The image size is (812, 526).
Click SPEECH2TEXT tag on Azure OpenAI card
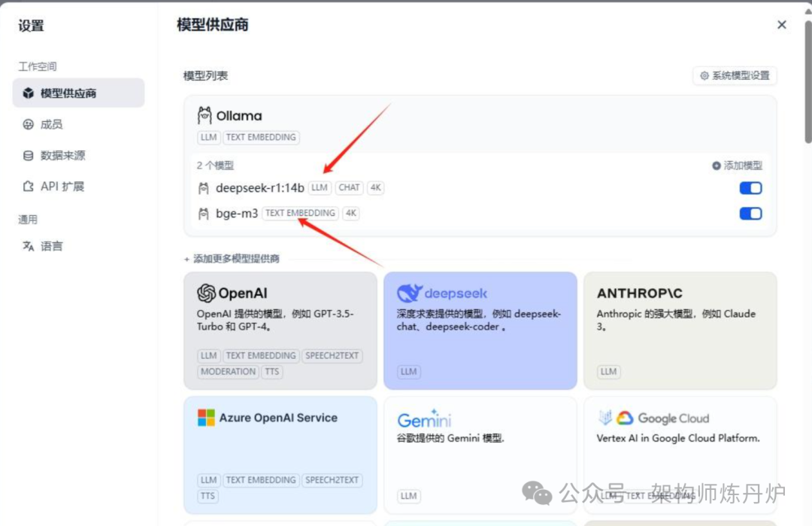[332, 480]
